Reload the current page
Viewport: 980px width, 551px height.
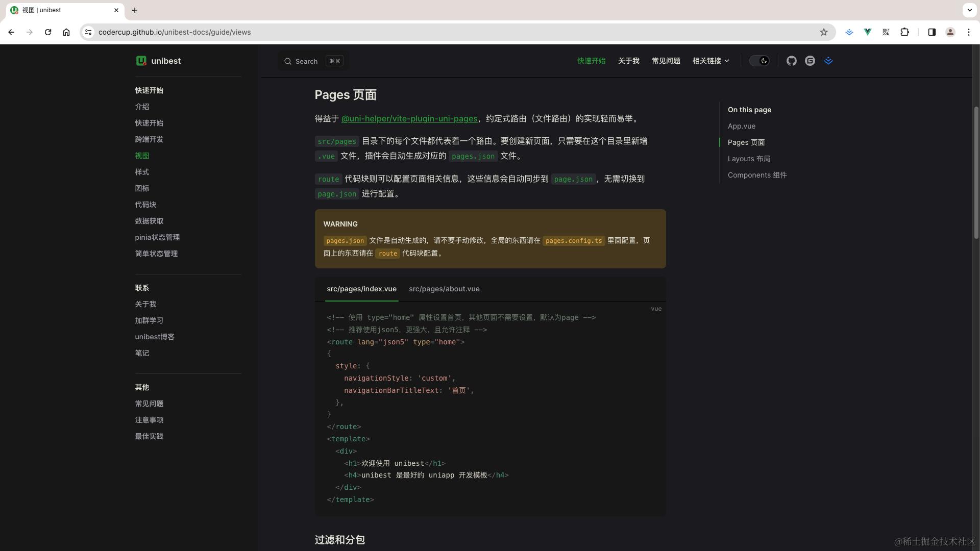[48, 32]
